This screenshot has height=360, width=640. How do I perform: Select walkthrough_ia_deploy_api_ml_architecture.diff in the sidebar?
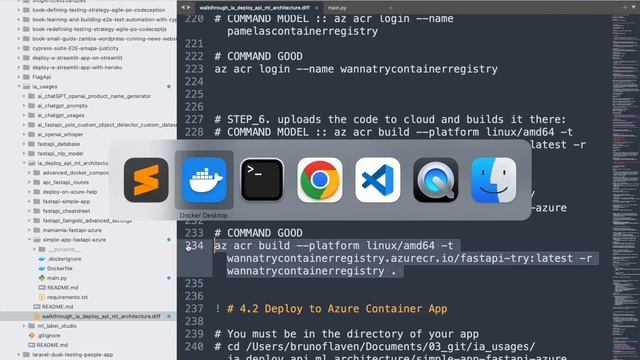101,316
